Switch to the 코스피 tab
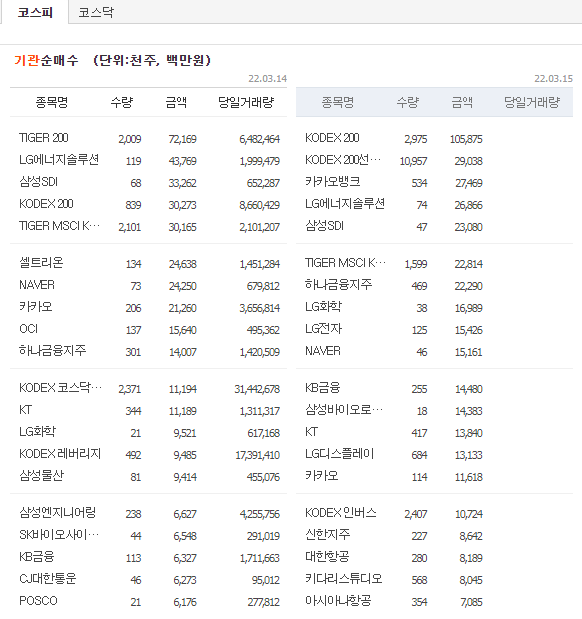 [x=35, y=12]
